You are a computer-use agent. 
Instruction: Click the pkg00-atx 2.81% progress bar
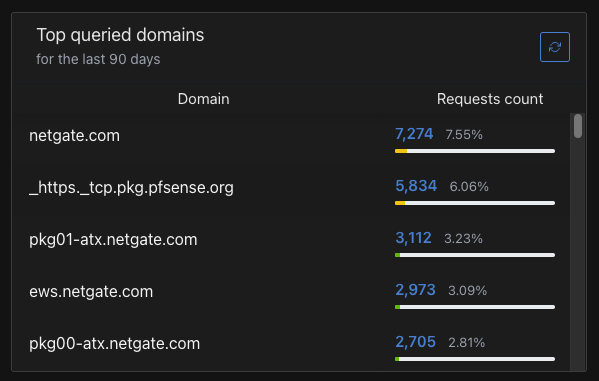pos(475,359)
